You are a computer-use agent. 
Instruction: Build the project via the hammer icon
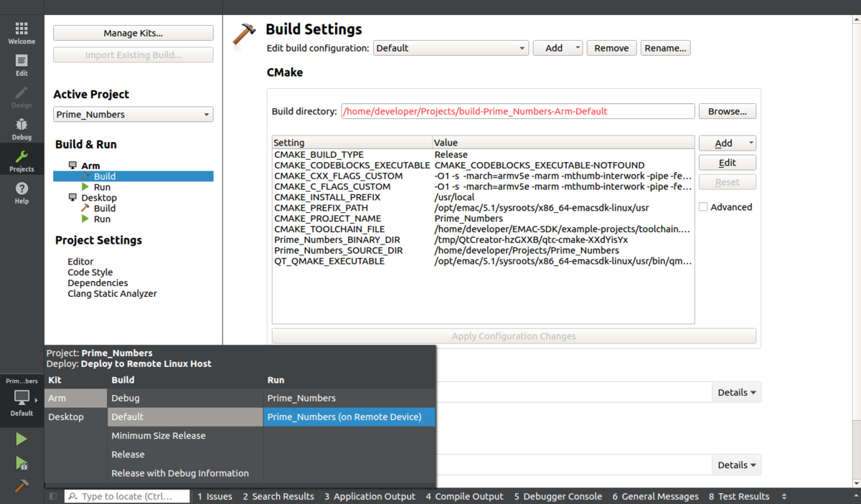coord(22,487)
